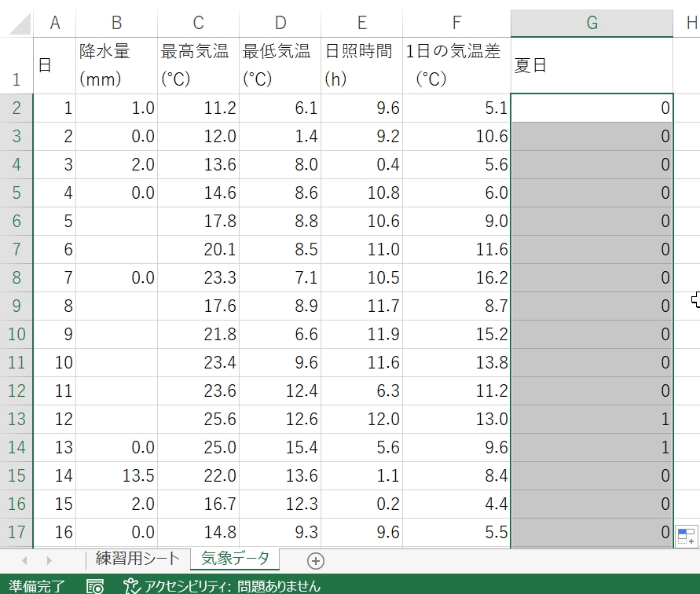Switch to the 練習用シート tab
This screenshot has width=700, height=594.
137,559
